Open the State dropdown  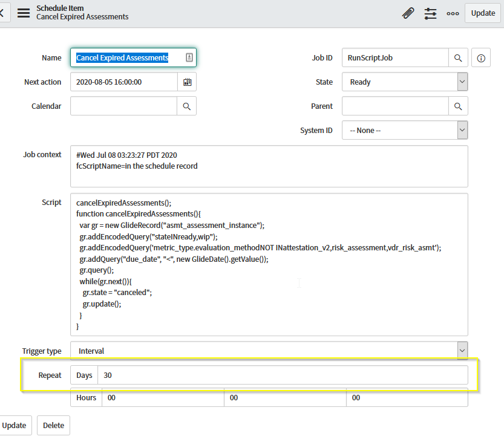pyautogui.click(x=462, y=82)
